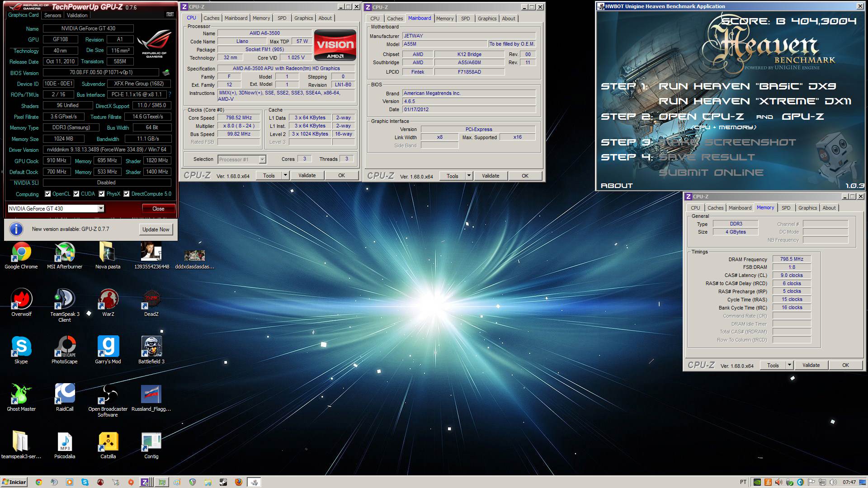The height and width of the screenshot is (488, 868).
Task: Click BIOS version save chip icon in GPU-Z
Action: pos(166,72)
